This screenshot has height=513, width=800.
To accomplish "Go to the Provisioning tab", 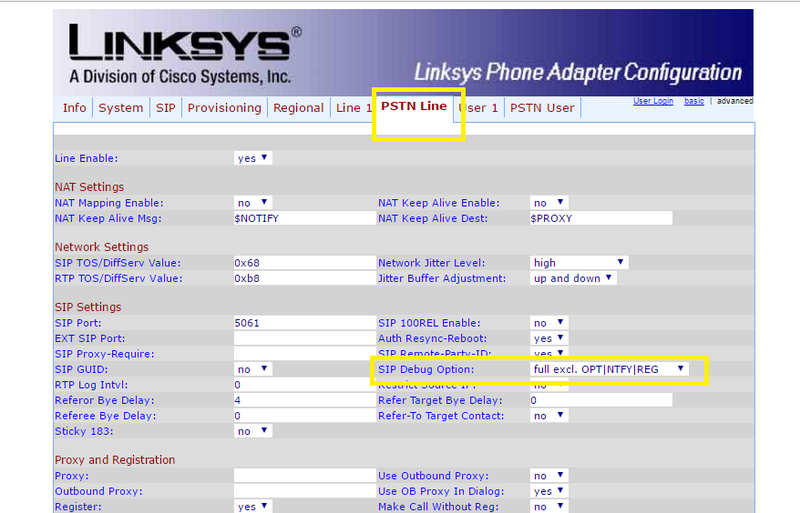I will point(224,108).
